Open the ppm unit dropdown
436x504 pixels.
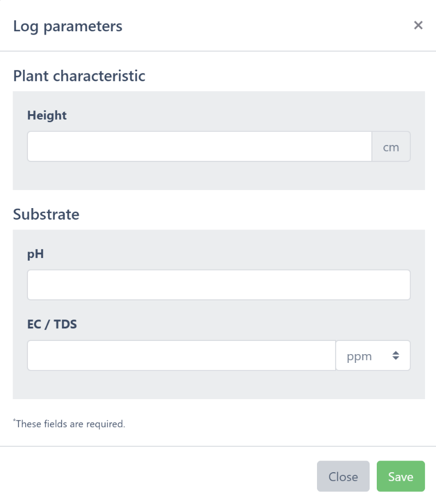(373, 356)
